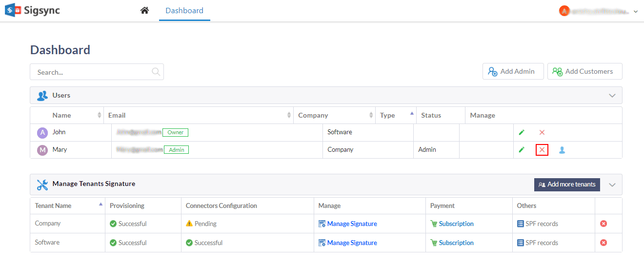Switch to the Dashboard tab
Screen dimensions: 644x268
pos(184,10)
